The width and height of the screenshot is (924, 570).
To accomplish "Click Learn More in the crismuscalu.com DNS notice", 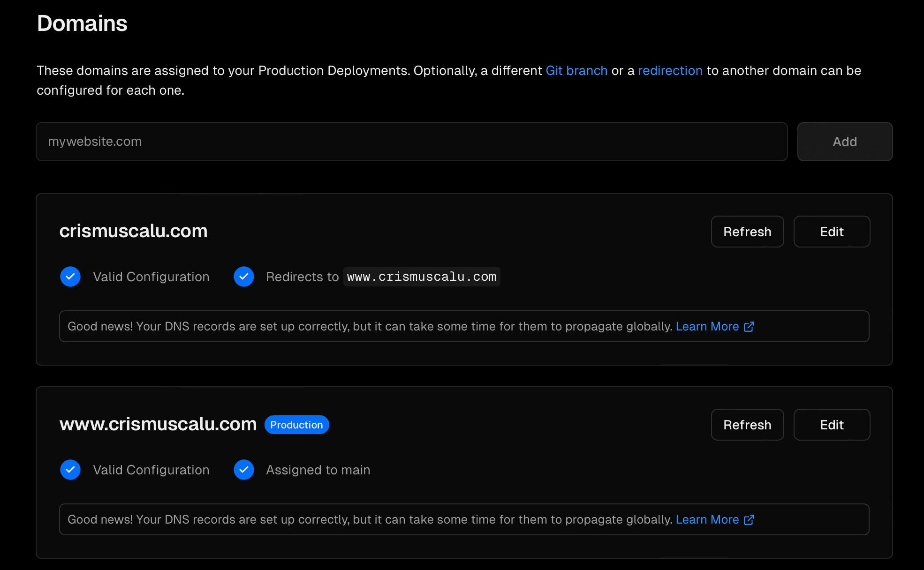I will 708,326.
